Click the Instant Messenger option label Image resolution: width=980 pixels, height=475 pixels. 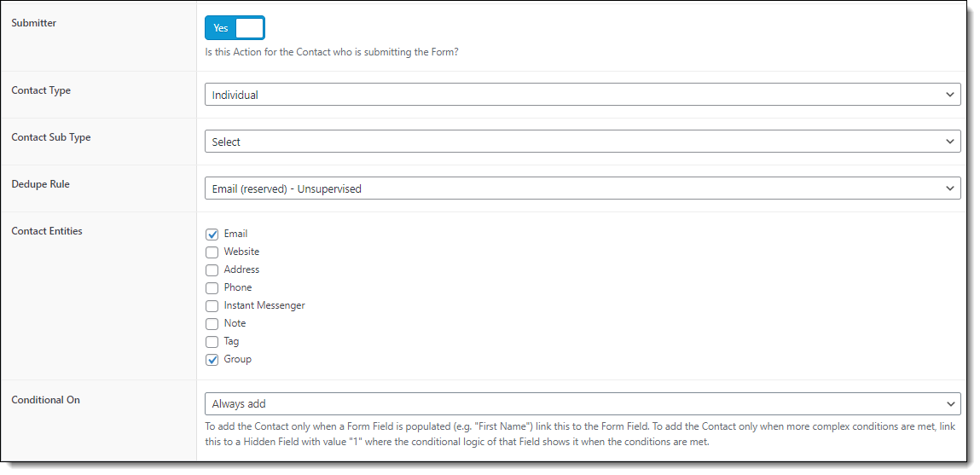coord(264,305)
